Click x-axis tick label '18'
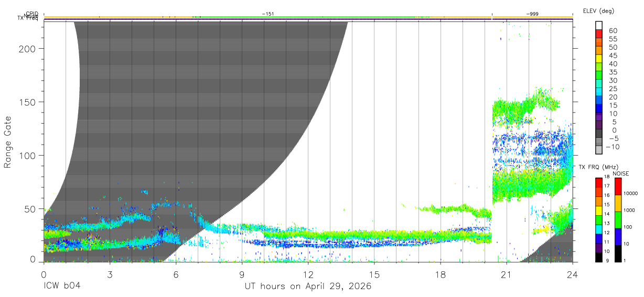 440,274
